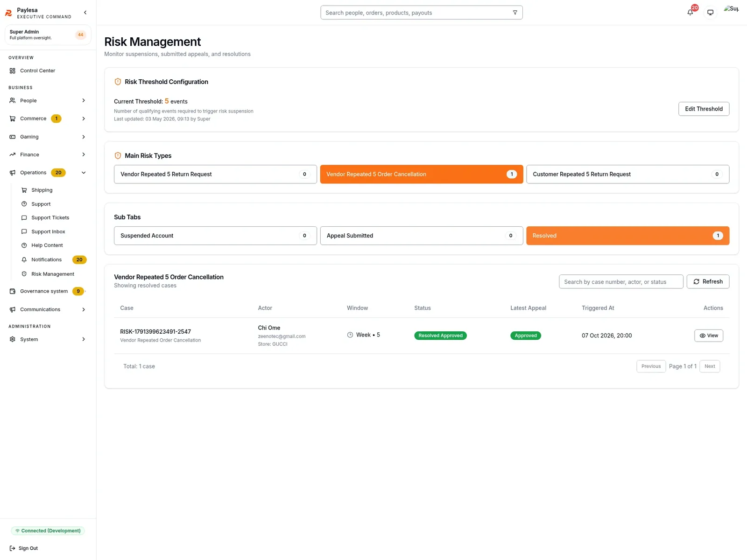747x560 pixels.
Task: Collapse the sidebar with the chevron
Action: 85,13
